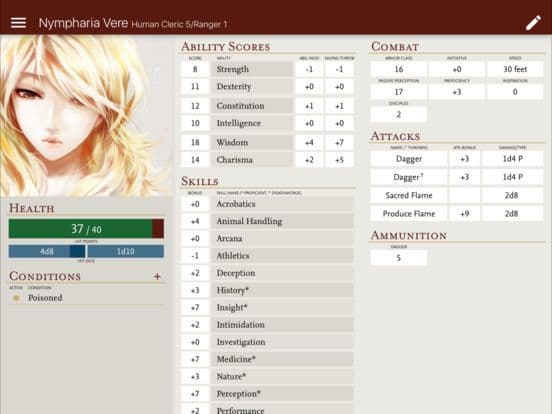
Task: Edit the Disciples value 2
Action: 399,114
